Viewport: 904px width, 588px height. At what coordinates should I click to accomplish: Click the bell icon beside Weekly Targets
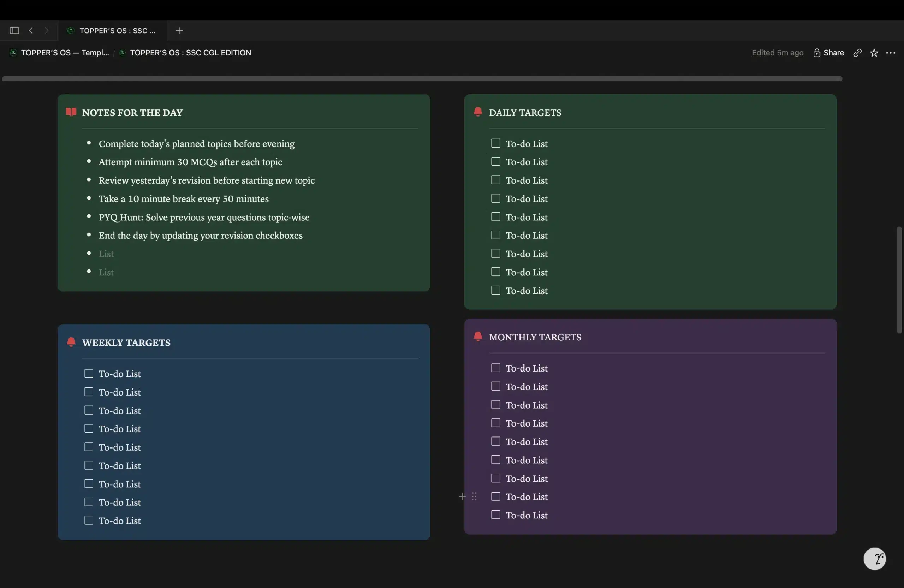pyautogui.click(x=71, y=342)
